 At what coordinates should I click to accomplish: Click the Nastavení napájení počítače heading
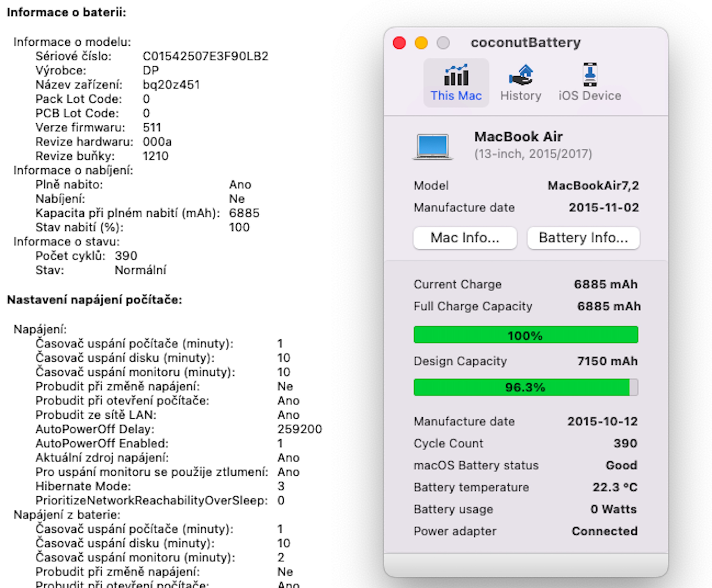pos(94,300)
